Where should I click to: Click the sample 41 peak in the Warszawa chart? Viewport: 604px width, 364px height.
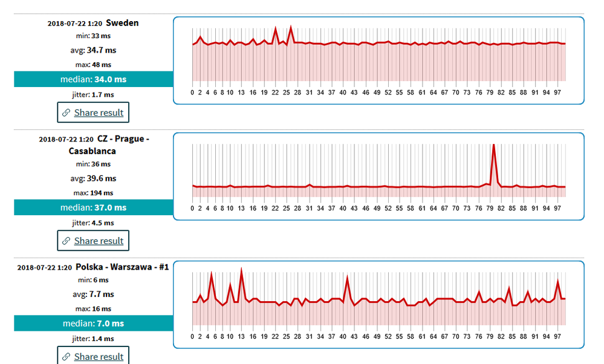point(348,278)
